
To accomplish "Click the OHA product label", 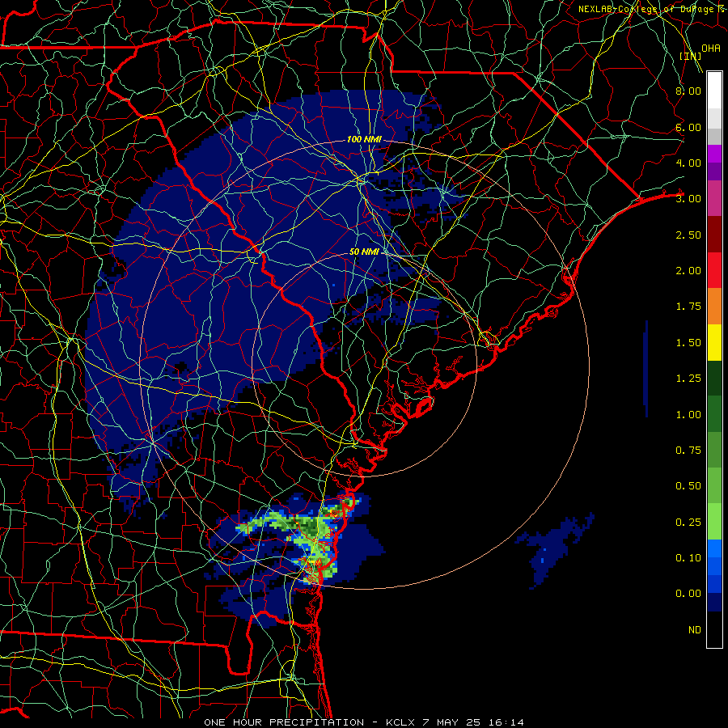I will (x=711, y=48).
